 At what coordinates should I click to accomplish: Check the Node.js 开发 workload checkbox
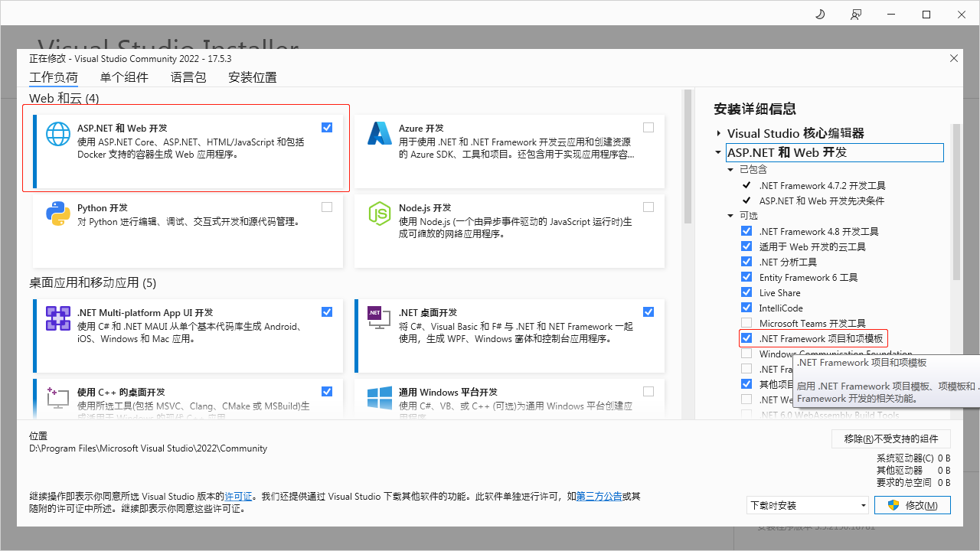coord(648,207)
